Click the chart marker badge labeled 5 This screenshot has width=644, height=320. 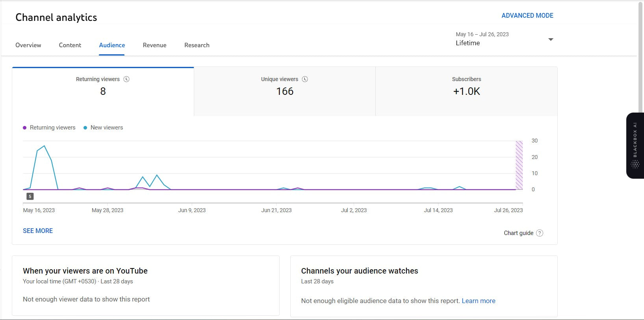[x=30, y=196]
